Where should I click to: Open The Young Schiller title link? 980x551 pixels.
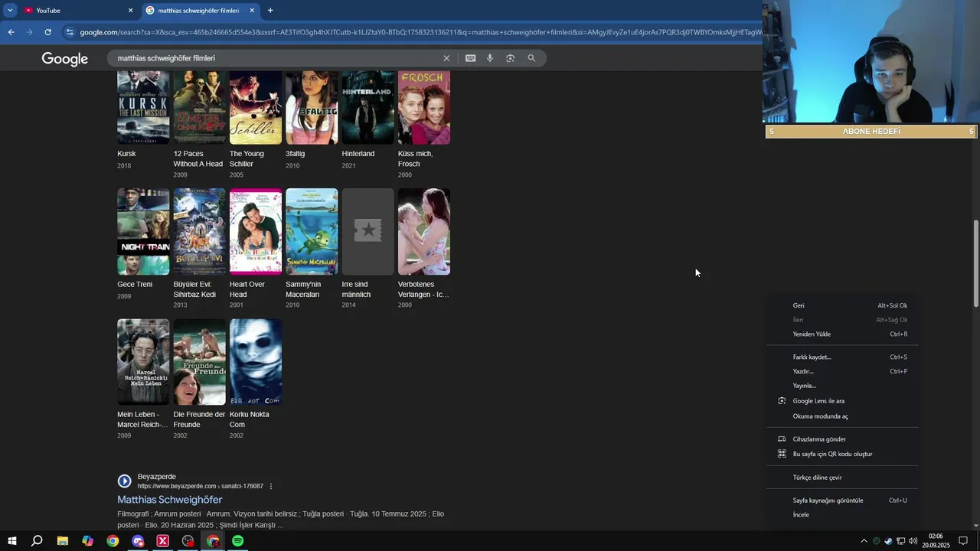(247, 158)
